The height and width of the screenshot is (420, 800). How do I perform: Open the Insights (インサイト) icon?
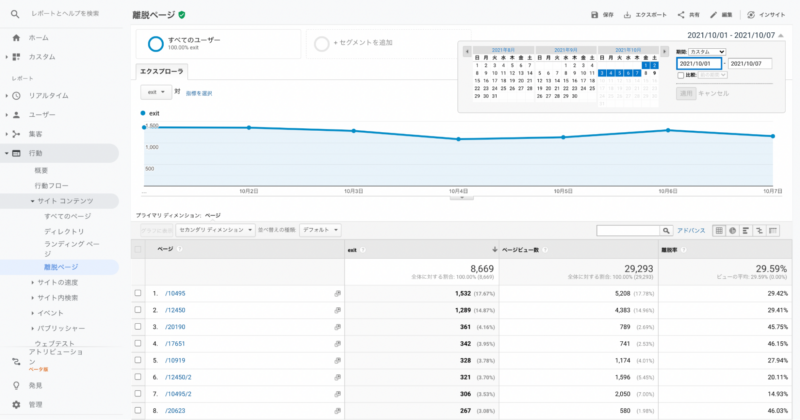pos(751,15)
